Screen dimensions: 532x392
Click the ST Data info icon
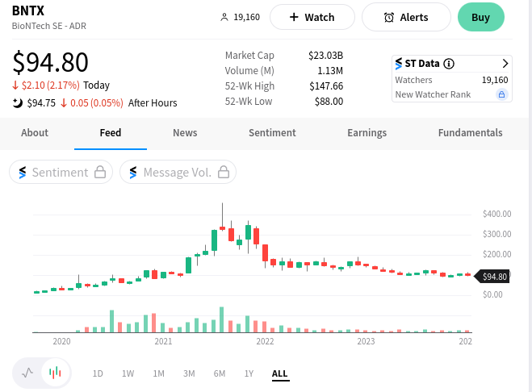point(449,64)
